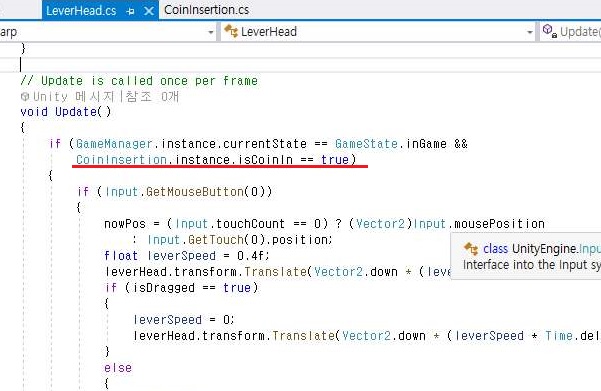Open the Update member dropdown
Screen dimensions: 601x391
571,31
